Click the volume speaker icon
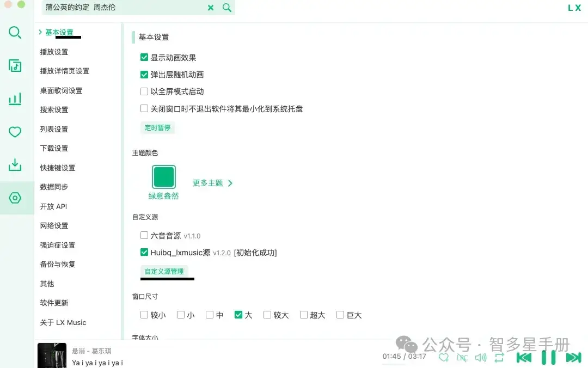The image size is (588, 368). (480, 358)
